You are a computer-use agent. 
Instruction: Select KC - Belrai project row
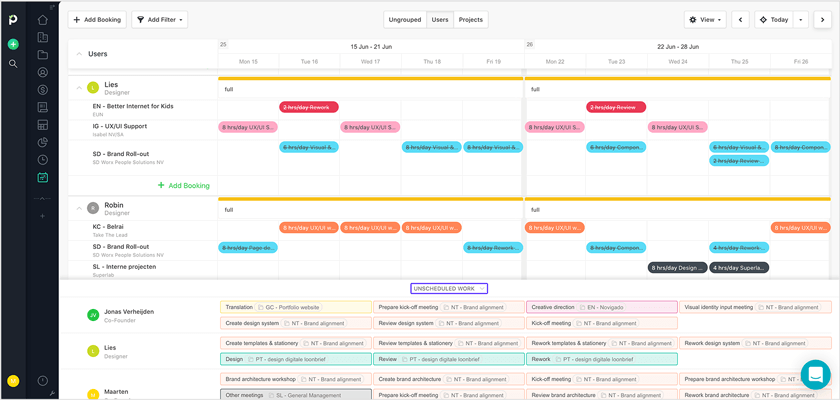point(143,230)
